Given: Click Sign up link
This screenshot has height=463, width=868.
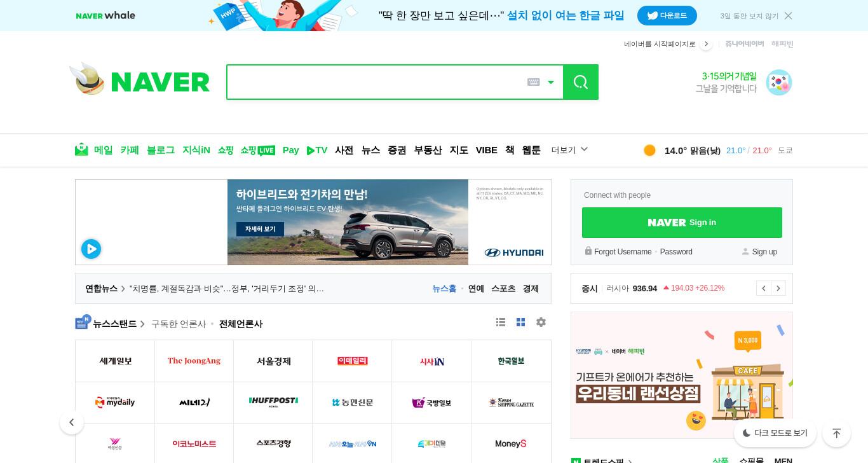Looking at the screenshot, I should tap(764, 252).
